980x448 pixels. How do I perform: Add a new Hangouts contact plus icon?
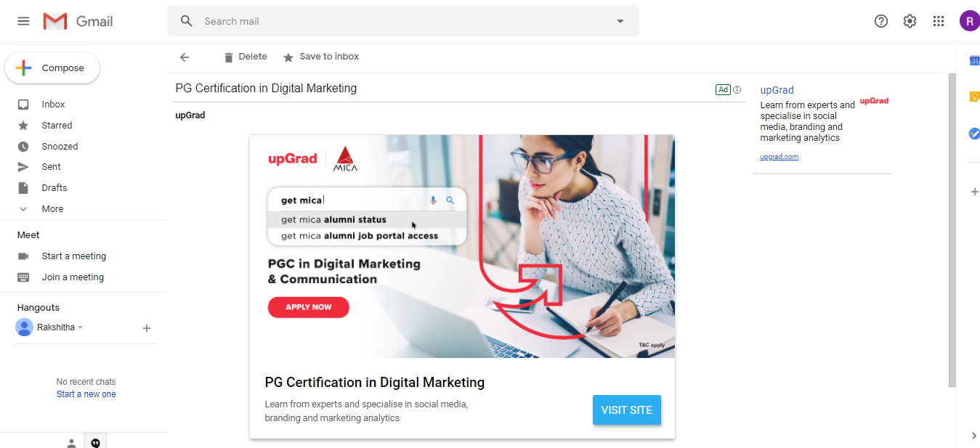[x=146, y=328]
